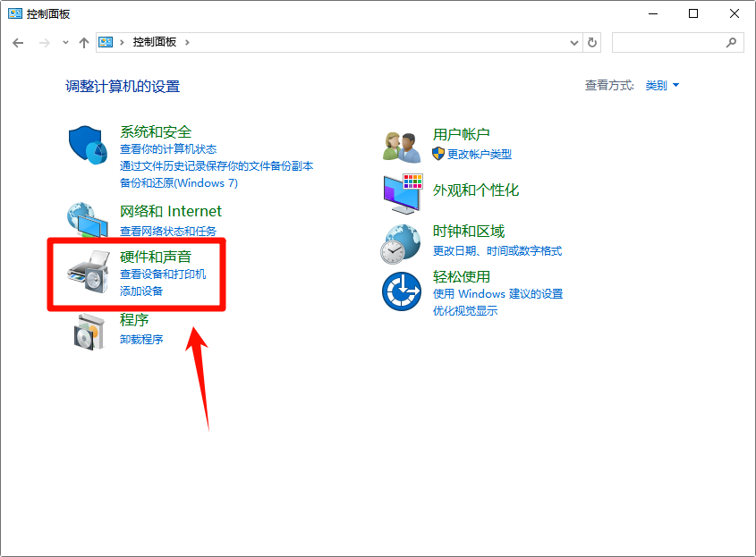The height and width of the screenshot is (557, 756).
Task: Select 控制面板 breadcrumb in address bar
Action: coord(154,42)
